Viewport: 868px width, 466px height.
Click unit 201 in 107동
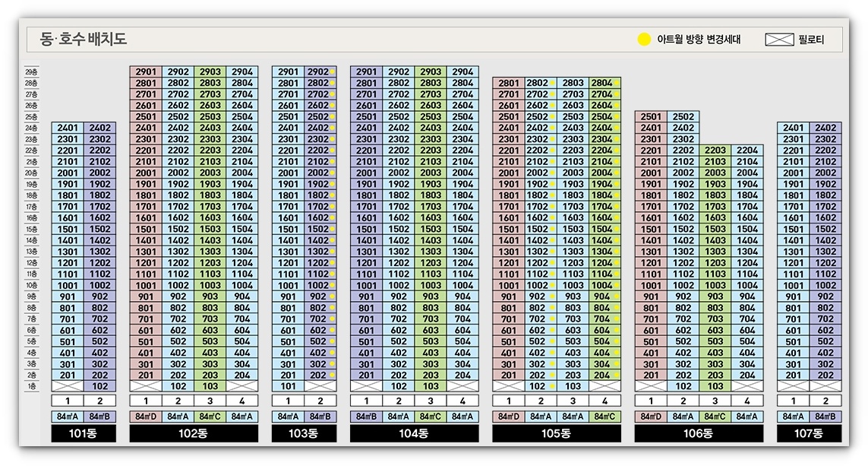coord(794,375)
